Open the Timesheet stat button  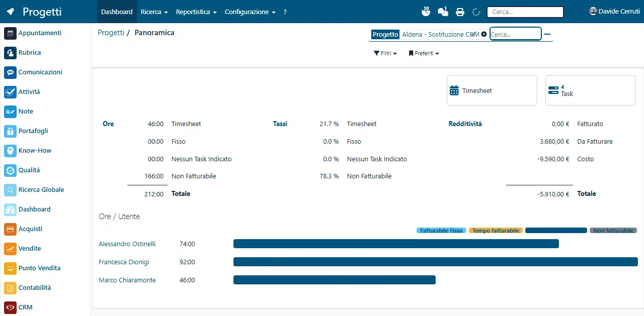[492, 90]
